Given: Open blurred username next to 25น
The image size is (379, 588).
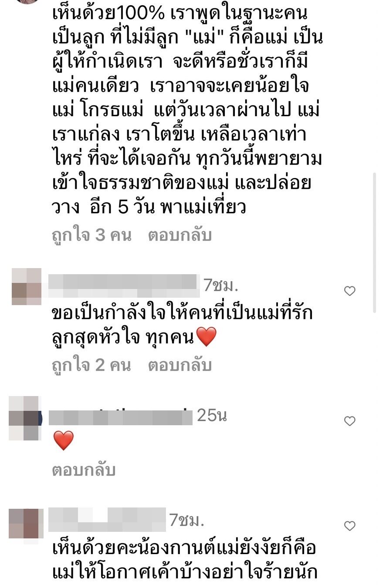Looking at the screenshot, I should click(x=120, y=417).
